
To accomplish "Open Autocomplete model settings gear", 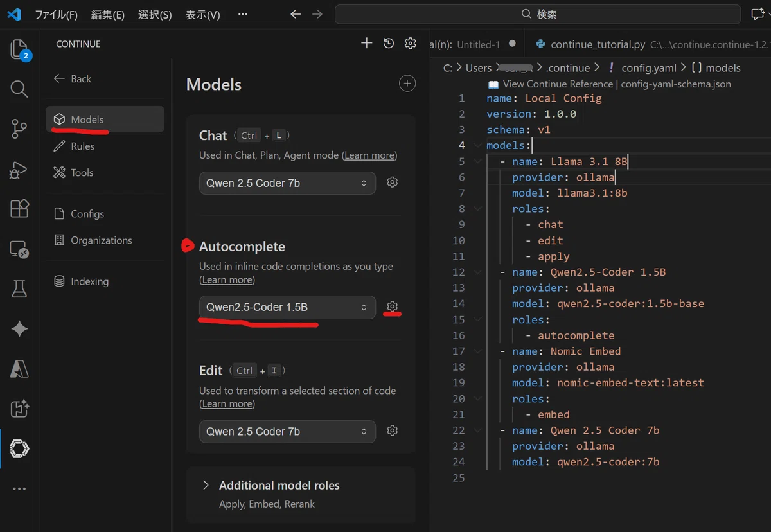I will (x=393, y=306).
